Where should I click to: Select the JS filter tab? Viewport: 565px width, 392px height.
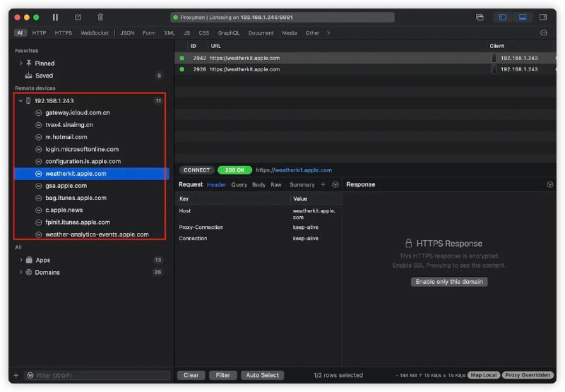pyautogui.click(x=186, y=32)
